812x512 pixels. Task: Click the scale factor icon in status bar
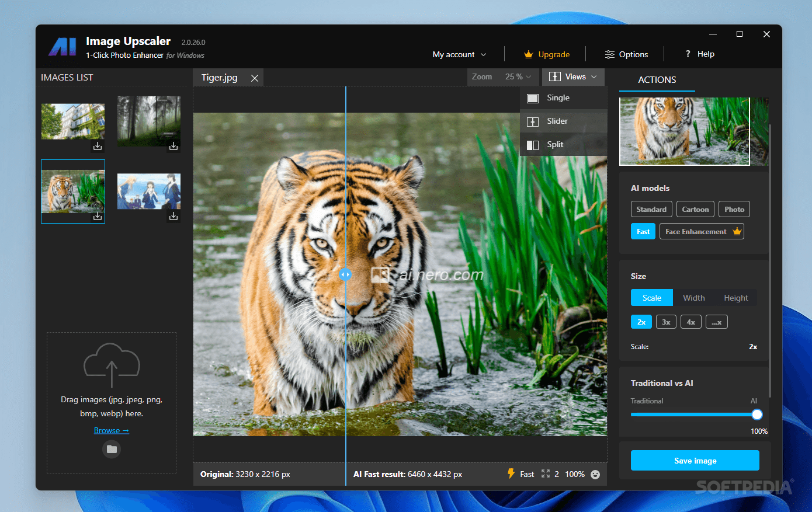(x=546, y=473)
